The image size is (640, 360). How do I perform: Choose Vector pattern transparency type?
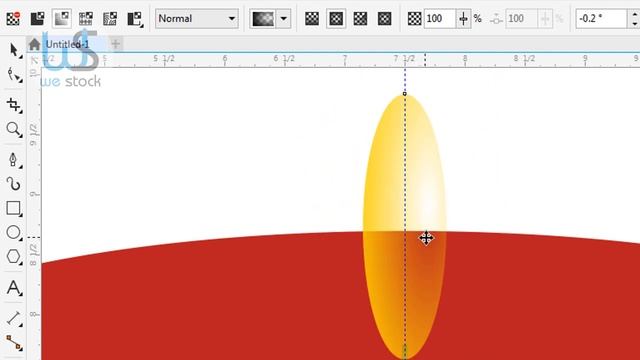click(x=86, y=19)
